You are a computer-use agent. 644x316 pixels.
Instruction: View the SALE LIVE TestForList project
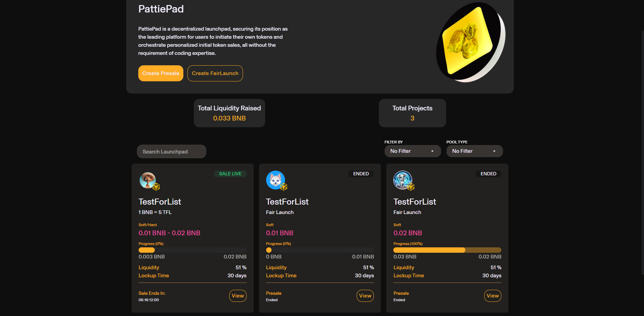[238, 296]
